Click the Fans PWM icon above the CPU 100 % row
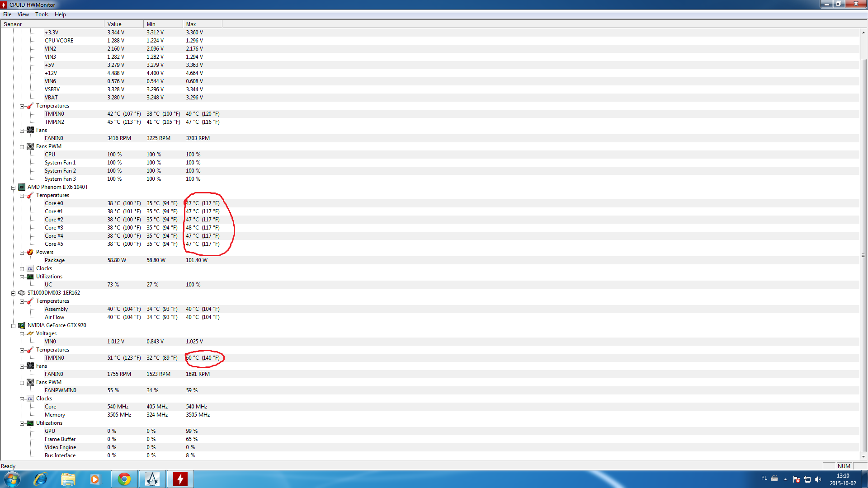Image resolution: width=868 pixels, height=488 pixels. click(30, 146)
